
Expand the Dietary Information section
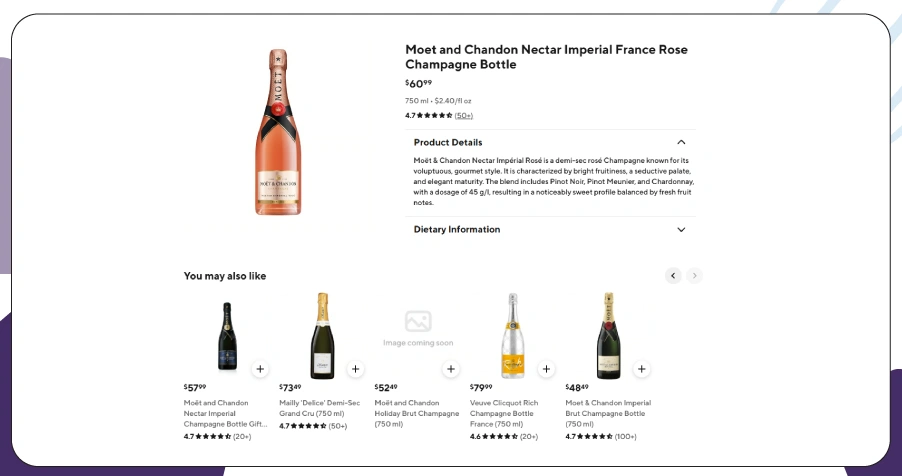click(x=681, y=230)
